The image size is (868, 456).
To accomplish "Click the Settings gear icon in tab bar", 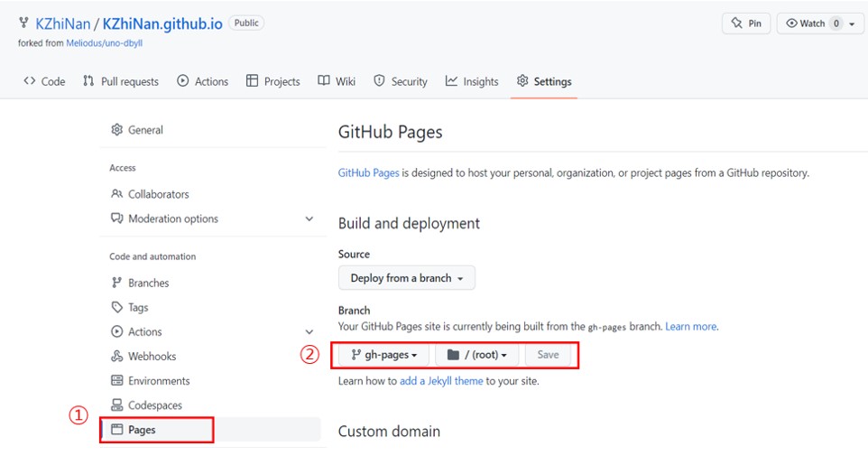I will [522, 81].
